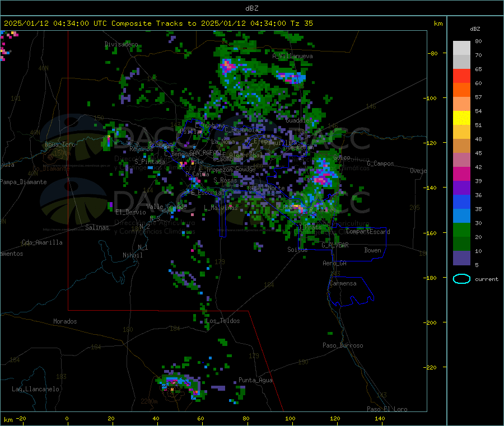
Task: Click the 'S_Pintada' map label
Action: [150, 162]
